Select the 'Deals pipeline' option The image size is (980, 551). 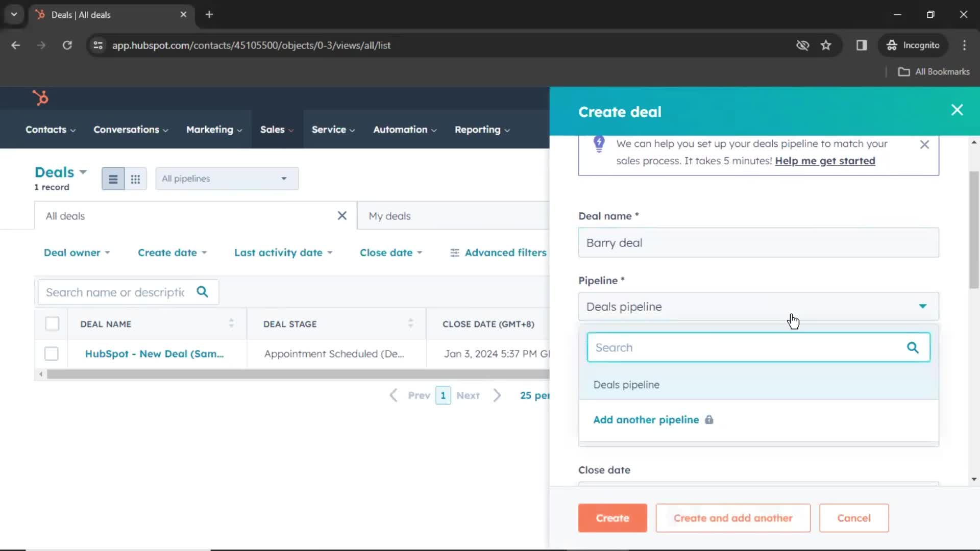coord(626,384)
